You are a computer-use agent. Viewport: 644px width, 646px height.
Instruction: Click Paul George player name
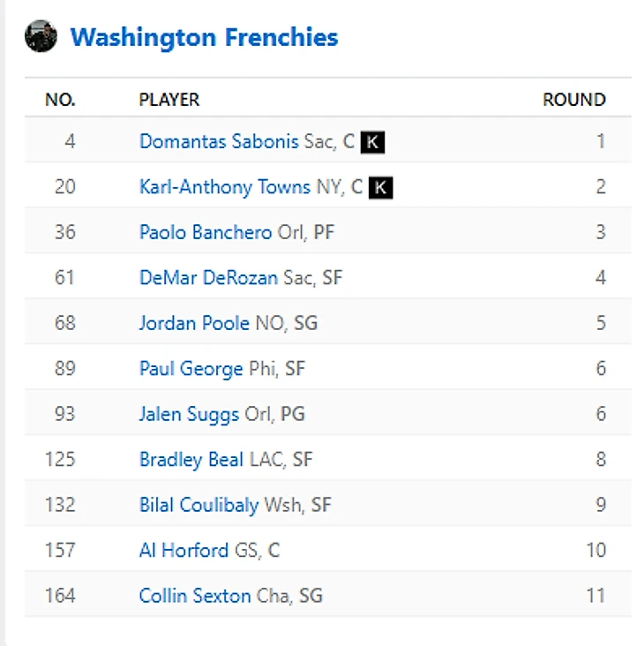point(191,369)
